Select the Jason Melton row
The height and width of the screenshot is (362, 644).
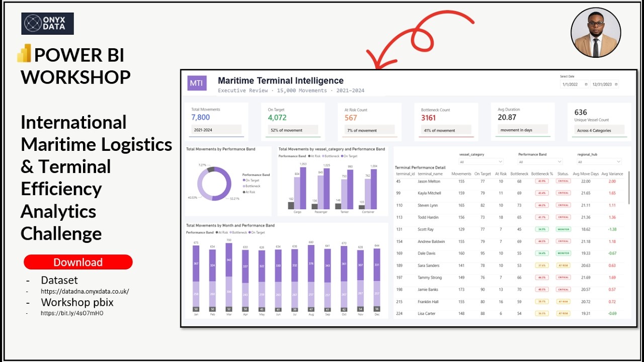click(x=510, y=181)
